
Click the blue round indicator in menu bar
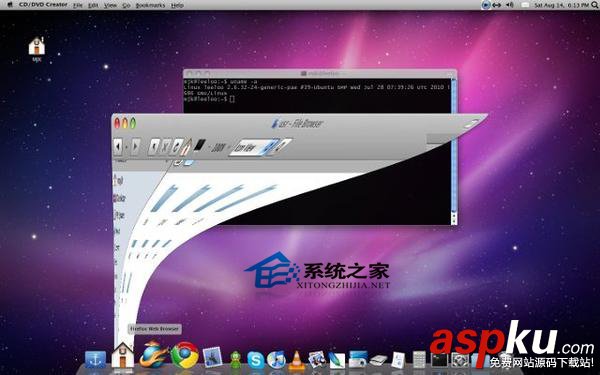click(x=486, y=5)
